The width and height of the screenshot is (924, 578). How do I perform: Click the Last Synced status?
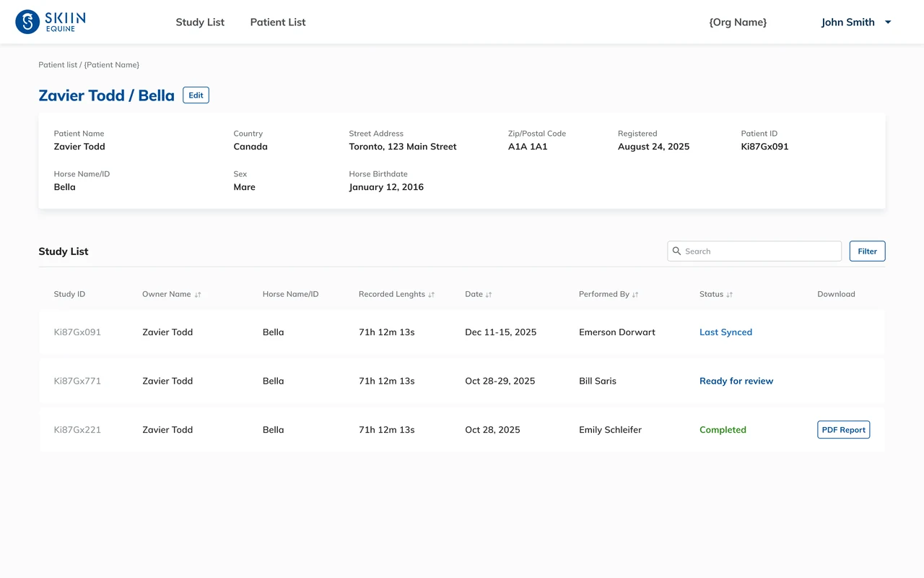click(x=725, y=332)
